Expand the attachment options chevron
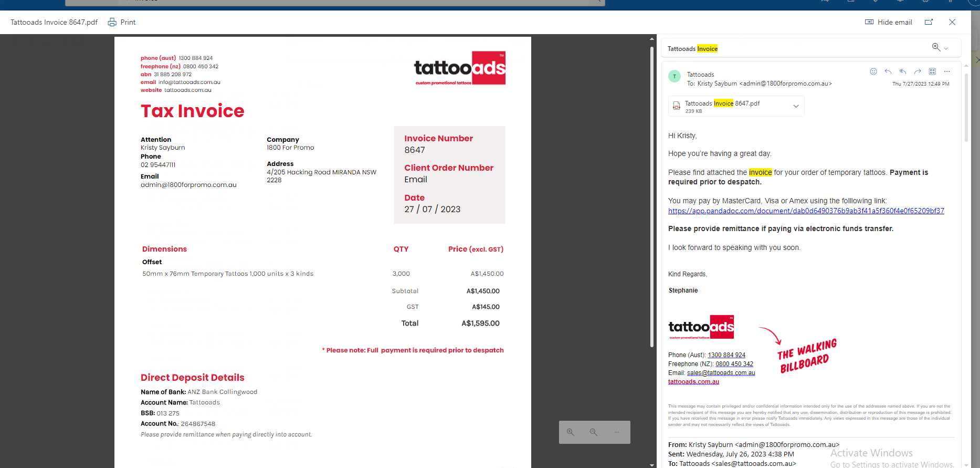Screen dimensions: 980x468 point(796,106)
